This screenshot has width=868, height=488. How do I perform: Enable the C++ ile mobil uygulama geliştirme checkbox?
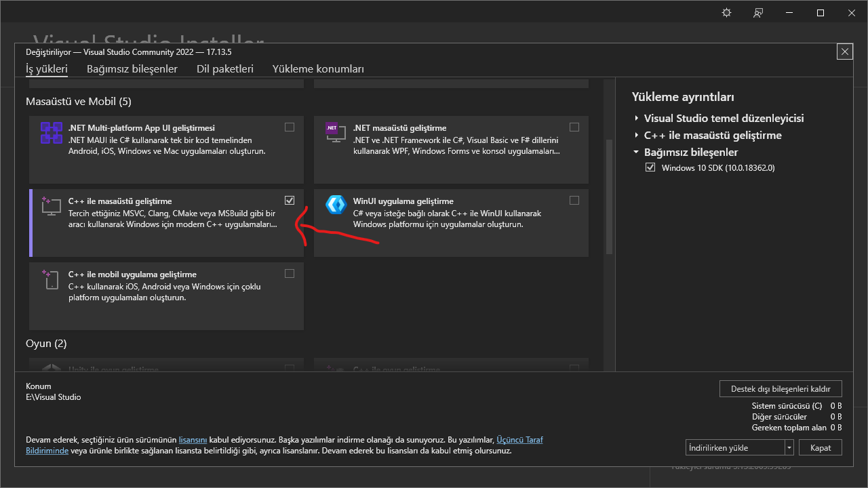pyautogui.click(x=290, y=273)
